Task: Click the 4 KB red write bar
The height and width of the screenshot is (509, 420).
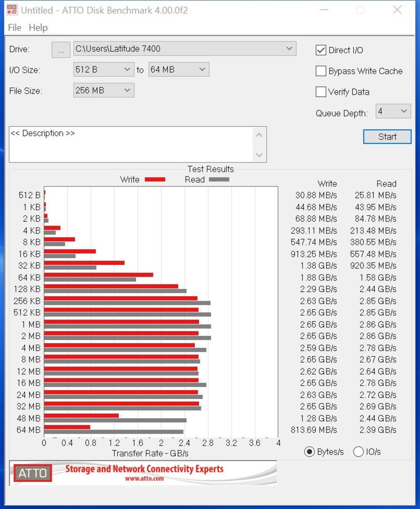Action: [52, 228]
